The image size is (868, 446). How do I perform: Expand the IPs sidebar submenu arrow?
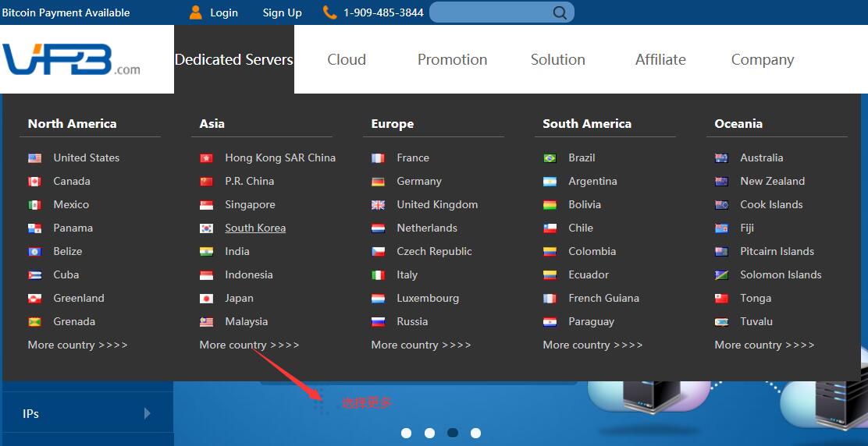[147, 413]
